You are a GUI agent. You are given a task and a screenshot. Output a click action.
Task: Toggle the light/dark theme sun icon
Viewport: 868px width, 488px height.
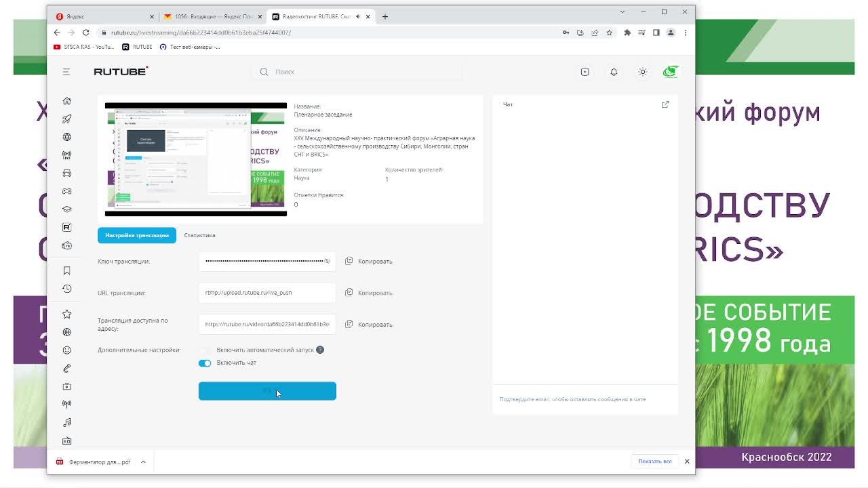point(642,72)
